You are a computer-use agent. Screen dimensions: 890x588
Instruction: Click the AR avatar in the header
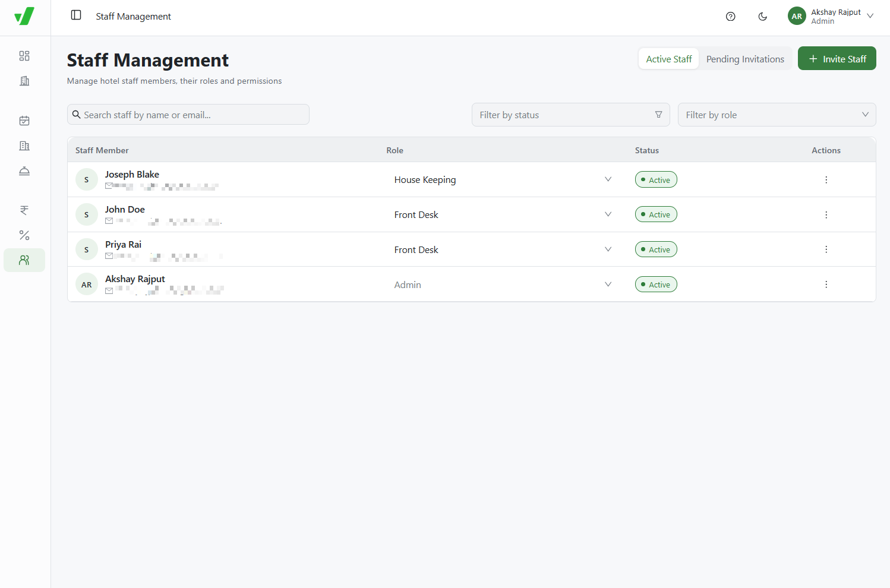(797, 16)
